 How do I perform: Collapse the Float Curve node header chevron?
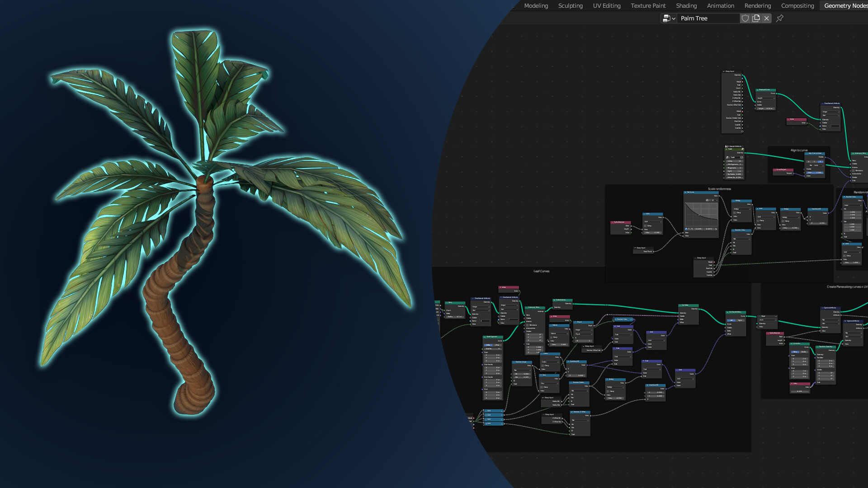(x=685, y=192)
